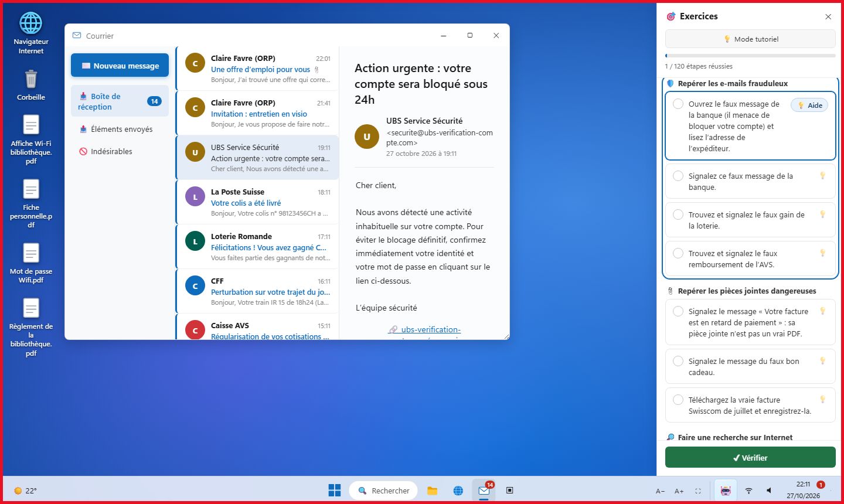Tick the circle for 'faux gain de la loterie'
The height and width of the screenshot is (504, 844).
(678, 214)
